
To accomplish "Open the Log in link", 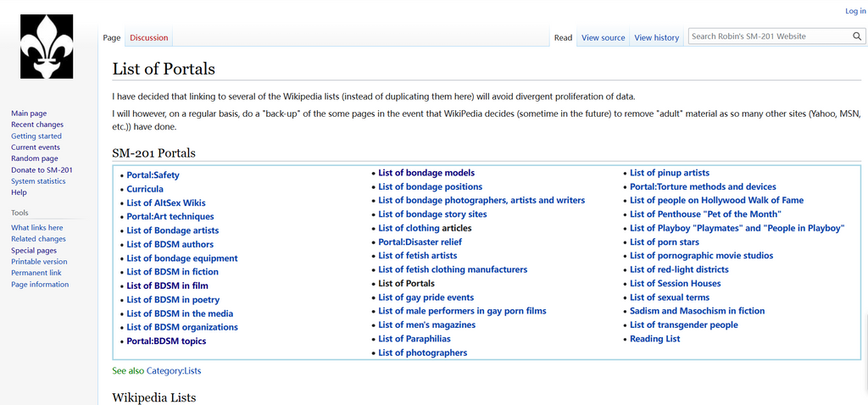I will tap(855, 11).
